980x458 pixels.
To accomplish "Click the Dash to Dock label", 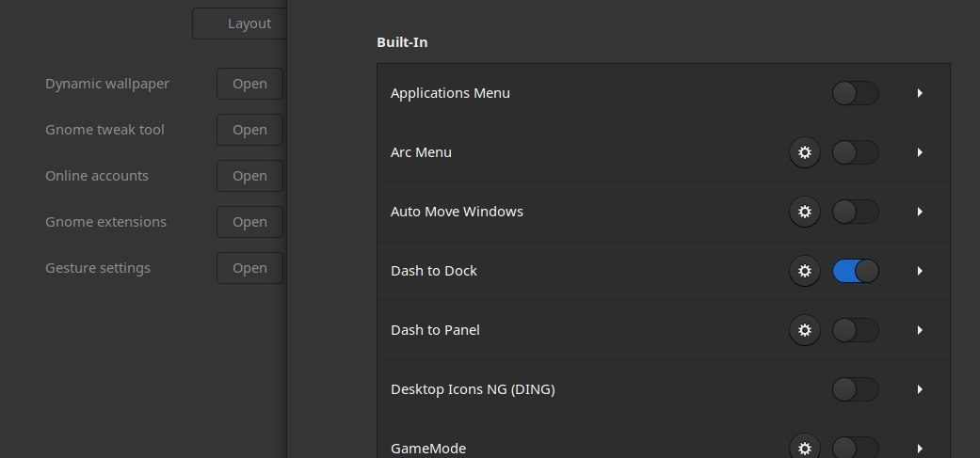I will tap(434, 271).
